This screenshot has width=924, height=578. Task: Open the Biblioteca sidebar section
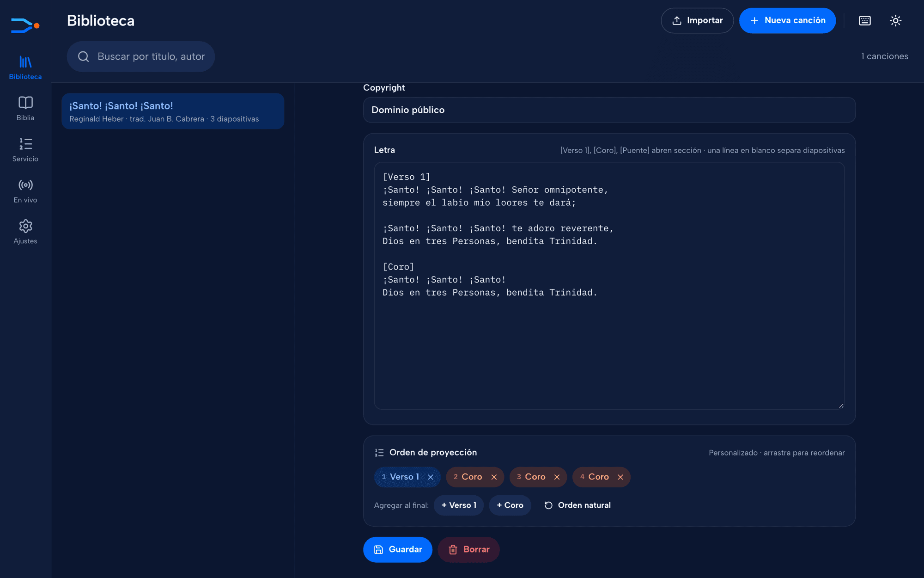[25, 68]
